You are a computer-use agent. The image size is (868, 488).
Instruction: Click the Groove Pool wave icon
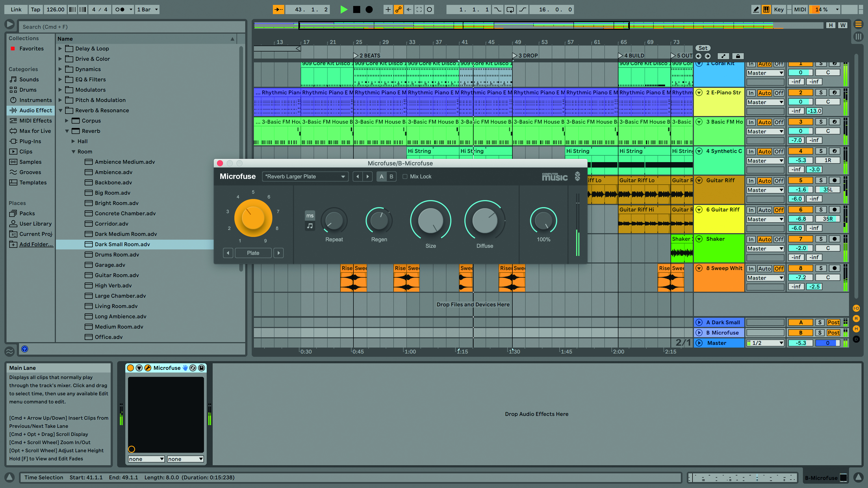(9, 351)
